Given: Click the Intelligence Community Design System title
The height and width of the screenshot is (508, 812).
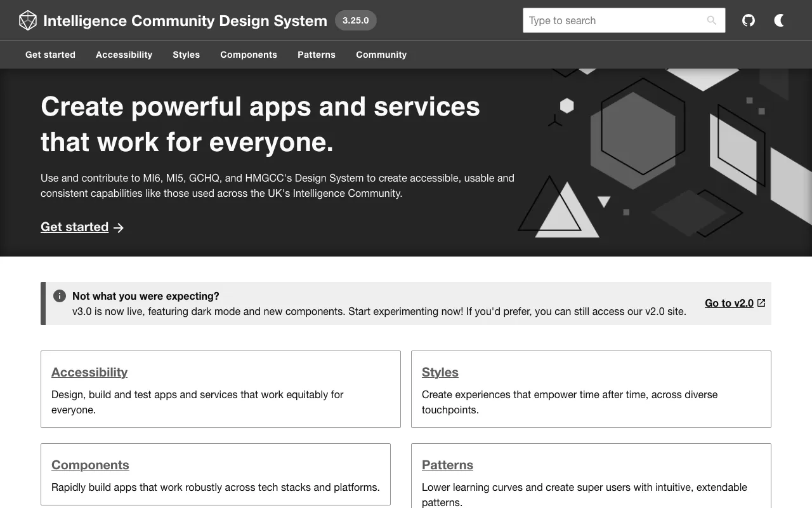Looking at the screenshot, I should [x=185, y=20].
